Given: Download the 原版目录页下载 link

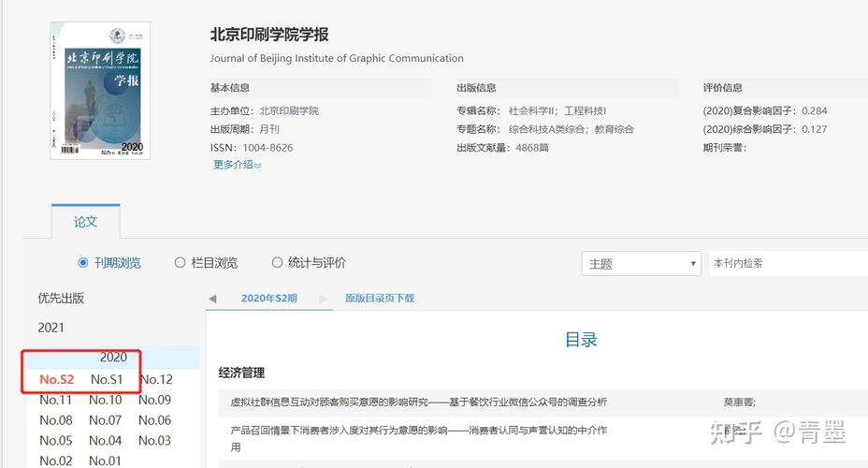Looking at the screenshot, I should pyautogui.click(x=380, y=298).
